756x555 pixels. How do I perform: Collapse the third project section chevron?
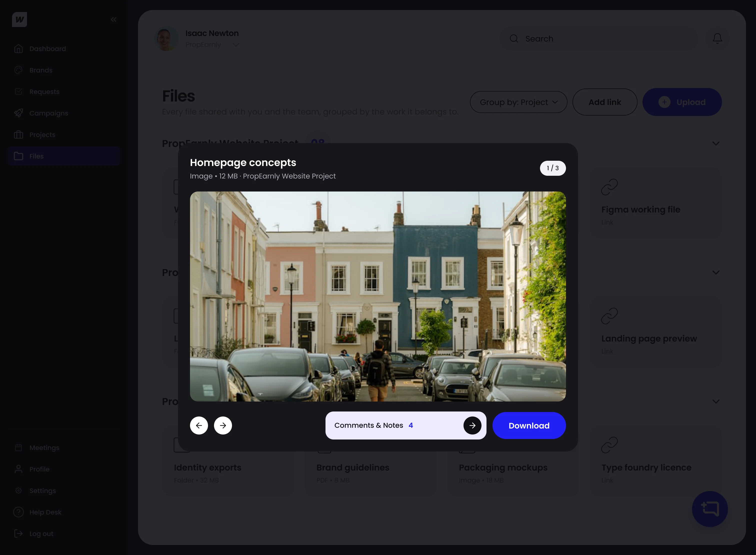point(716,401)
